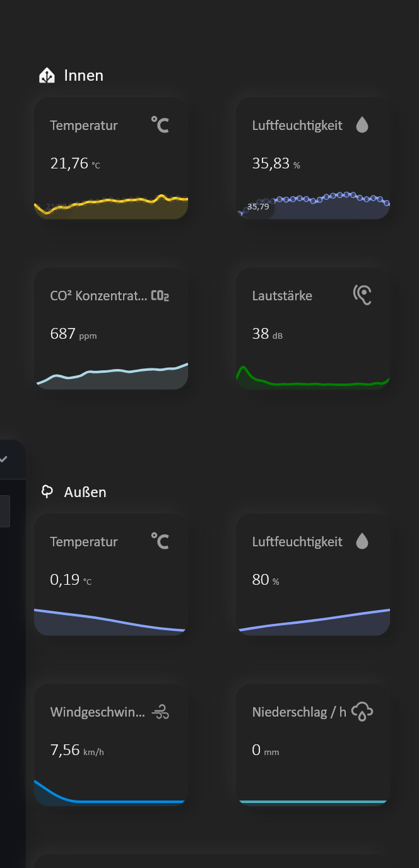The image size is (419, 868).
Task: Select the CO² Konzentration card showing 687 ppm
Action: click(111, 328)
